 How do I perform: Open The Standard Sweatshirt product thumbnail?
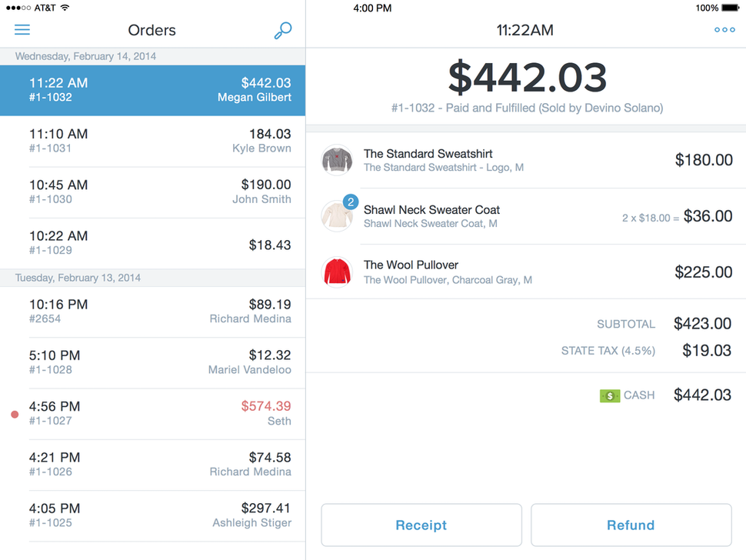337,160
